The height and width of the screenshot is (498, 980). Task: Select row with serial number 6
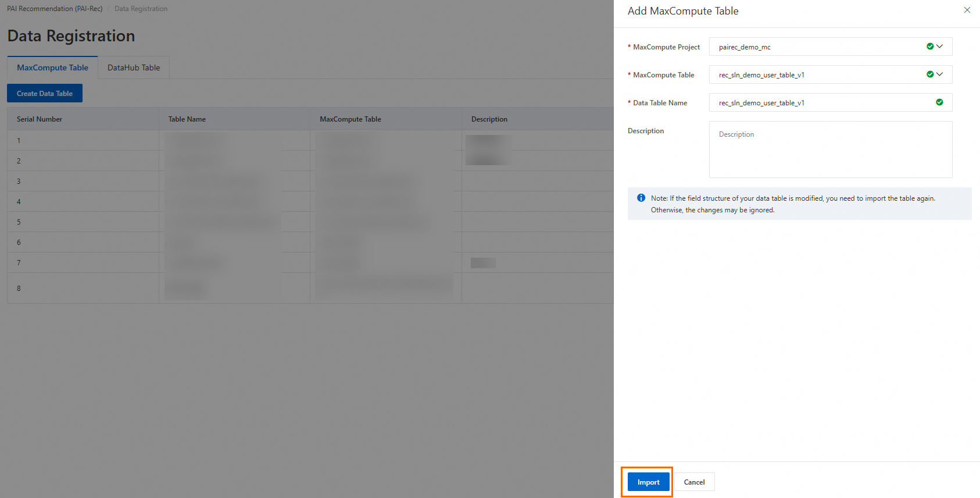(310, 242)
